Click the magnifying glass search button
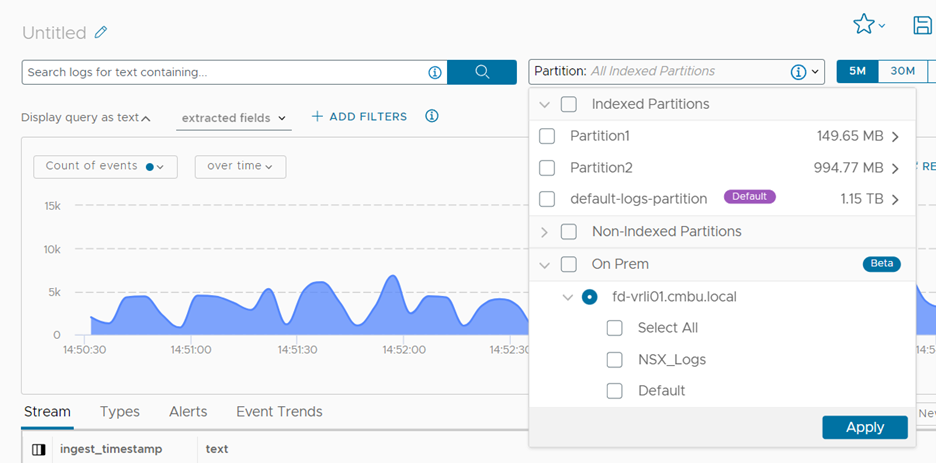Screen dimensions: 936x463 [x=482, y=72]
